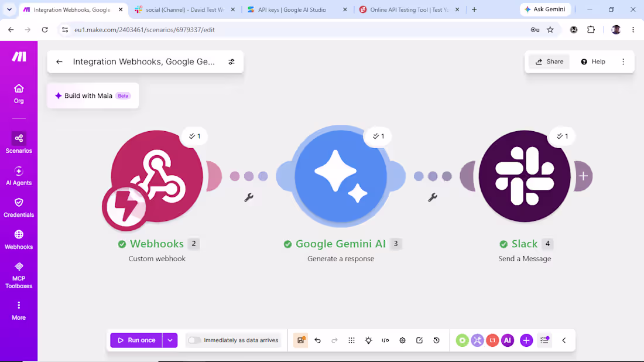
Task: Click the purple AI circle in toolbar
Action: click(508, 340)
